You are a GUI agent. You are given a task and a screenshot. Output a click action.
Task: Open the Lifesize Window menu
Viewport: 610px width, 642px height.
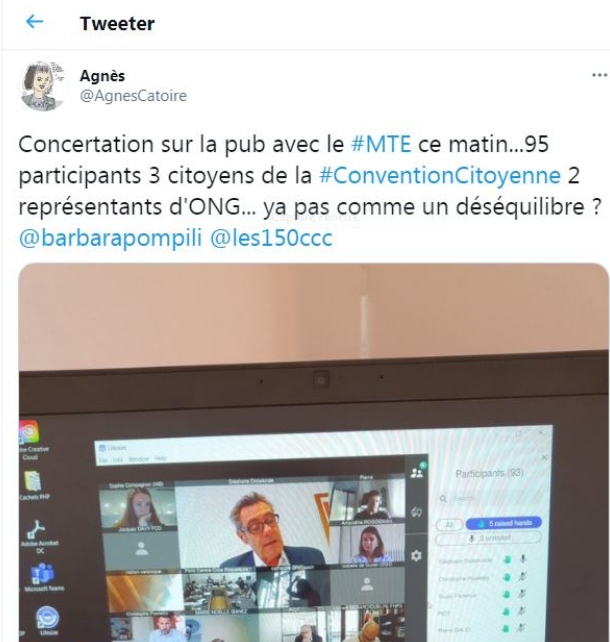[138, 459]
